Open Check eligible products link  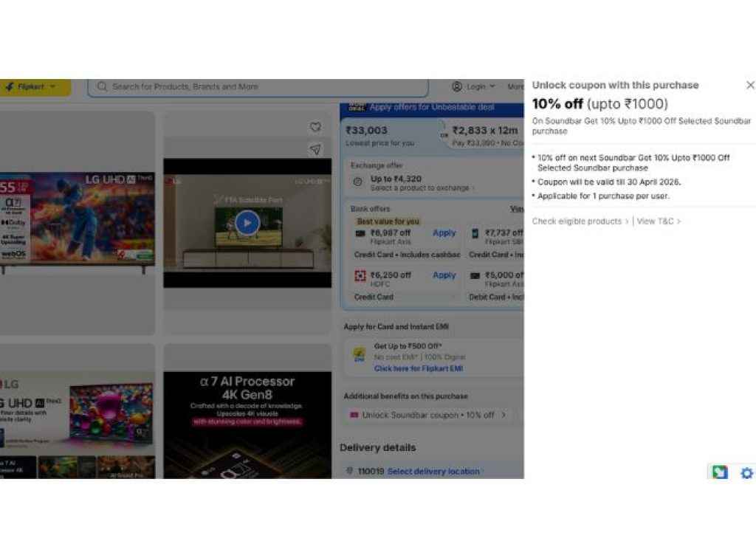[580, 221]
